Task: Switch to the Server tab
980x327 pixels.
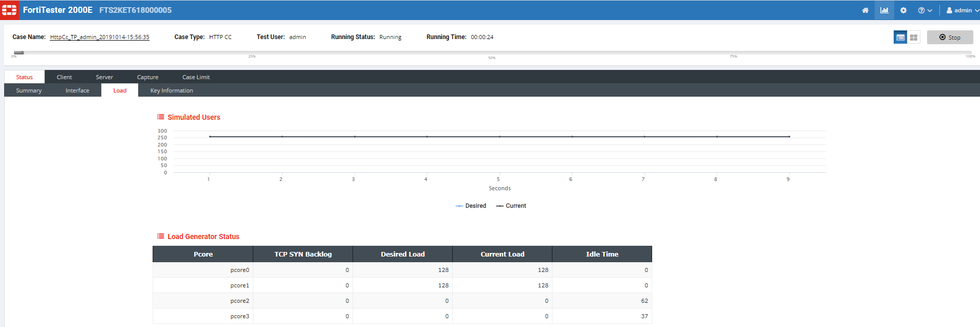Action: [104, 77]
